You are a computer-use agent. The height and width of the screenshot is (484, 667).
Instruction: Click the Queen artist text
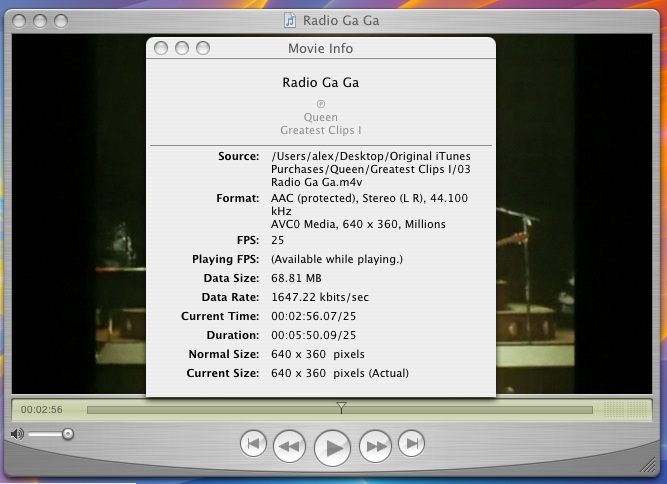point(321,117)
